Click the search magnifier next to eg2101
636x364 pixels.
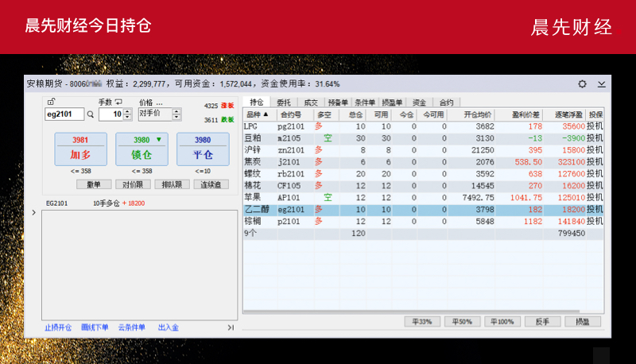click(x=90, y=114)
